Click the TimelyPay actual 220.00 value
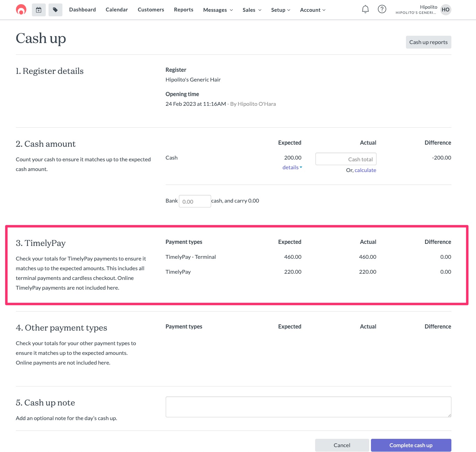476x452 pixels. 368,272
